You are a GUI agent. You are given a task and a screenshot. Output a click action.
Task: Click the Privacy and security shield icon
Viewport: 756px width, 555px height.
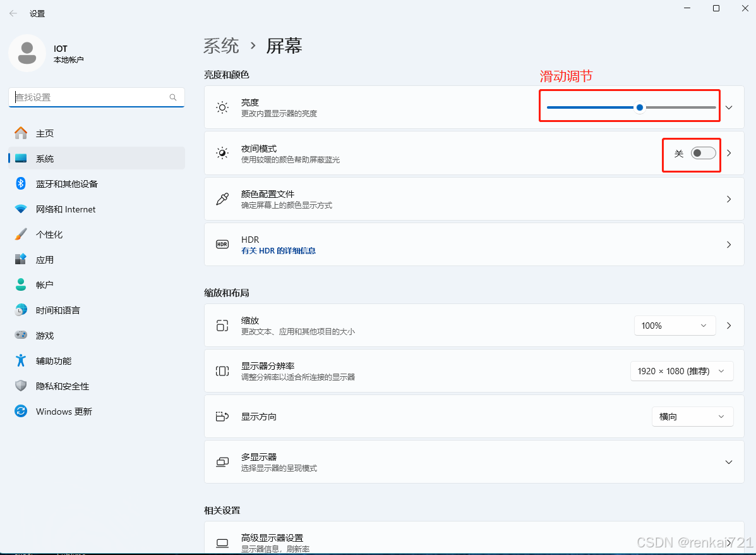[21, 386]
